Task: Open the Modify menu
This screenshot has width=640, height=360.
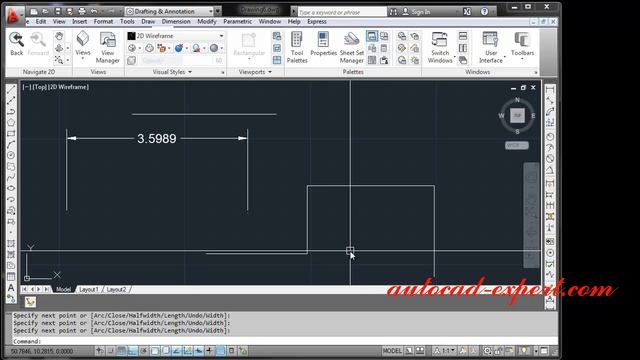Action: [207, 22]
